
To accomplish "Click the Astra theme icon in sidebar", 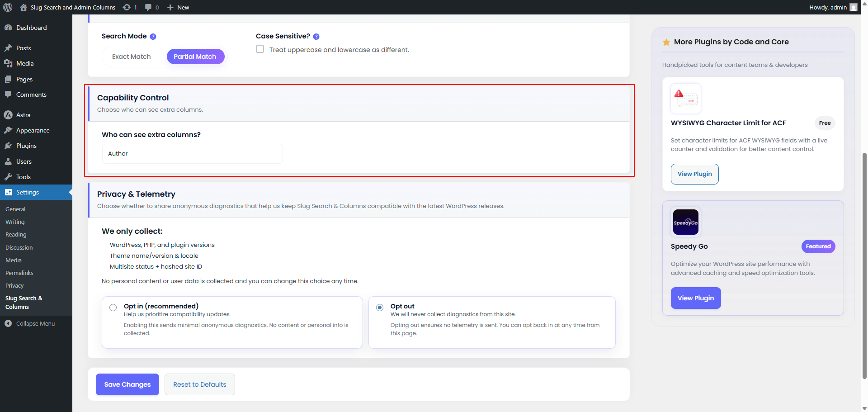I will [x=9, y=114].
